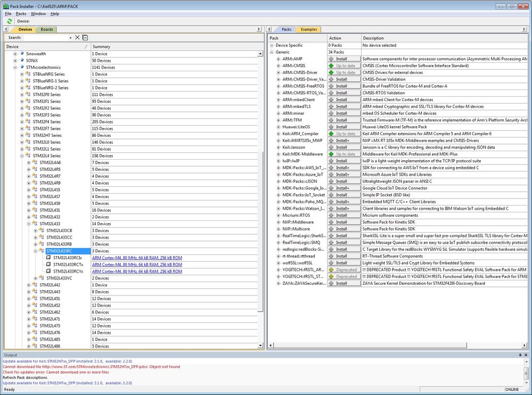Collapse the STM32L433RC node
The image size is (532, 395).
coord(36,251)
